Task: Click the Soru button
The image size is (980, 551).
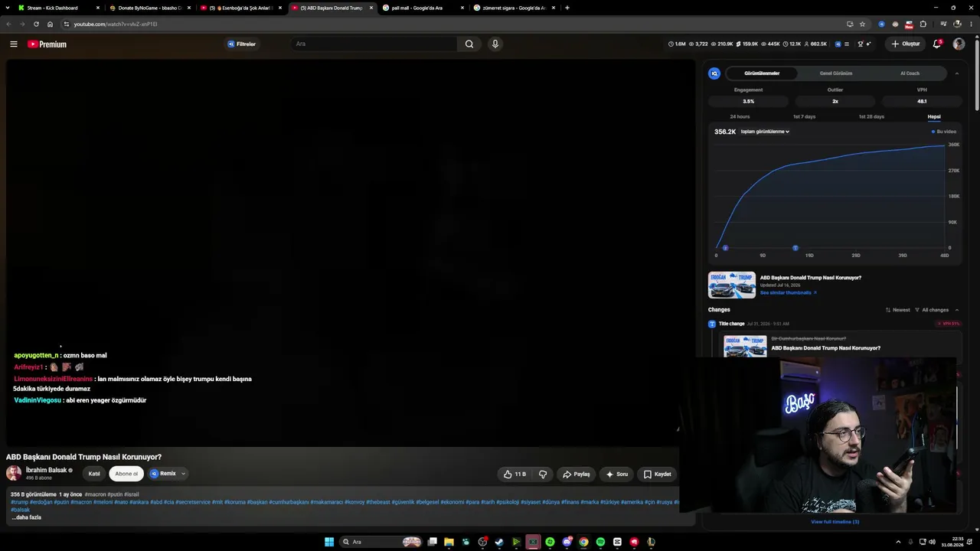Action: (x=617, y=474)
